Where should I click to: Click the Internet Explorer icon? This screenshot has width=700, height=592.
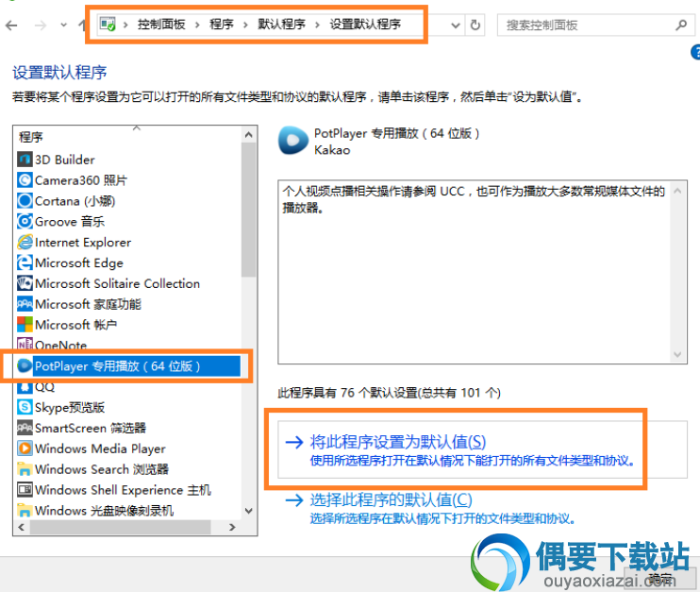point(25,242)
